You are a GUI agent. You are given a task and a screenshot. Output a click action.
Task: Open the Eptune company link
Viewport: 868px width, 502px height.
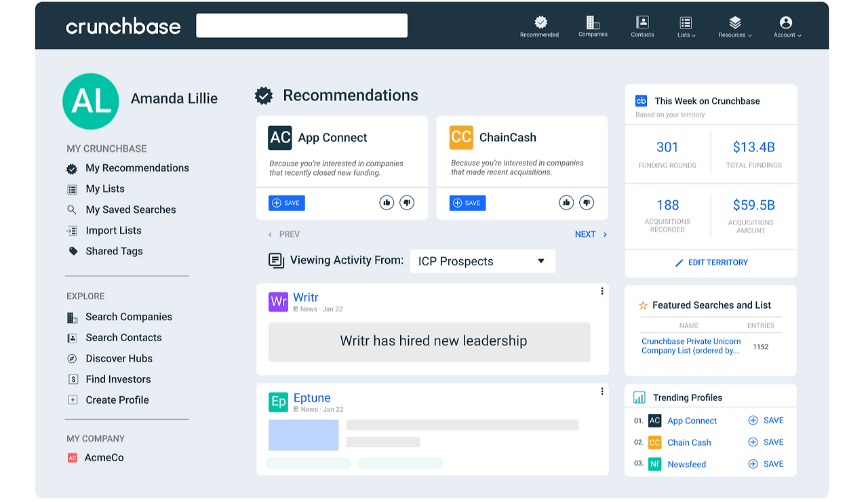312,398
